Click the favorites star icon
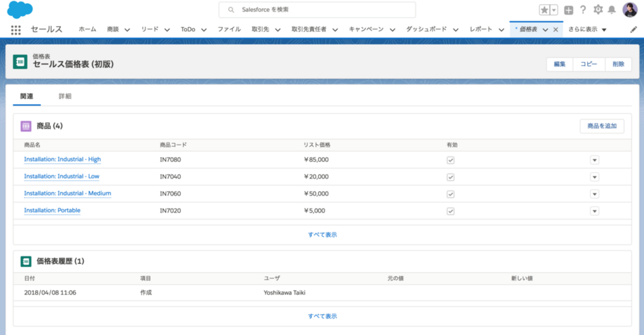Viewport: 644px width, 335px height. click(544, 10)
